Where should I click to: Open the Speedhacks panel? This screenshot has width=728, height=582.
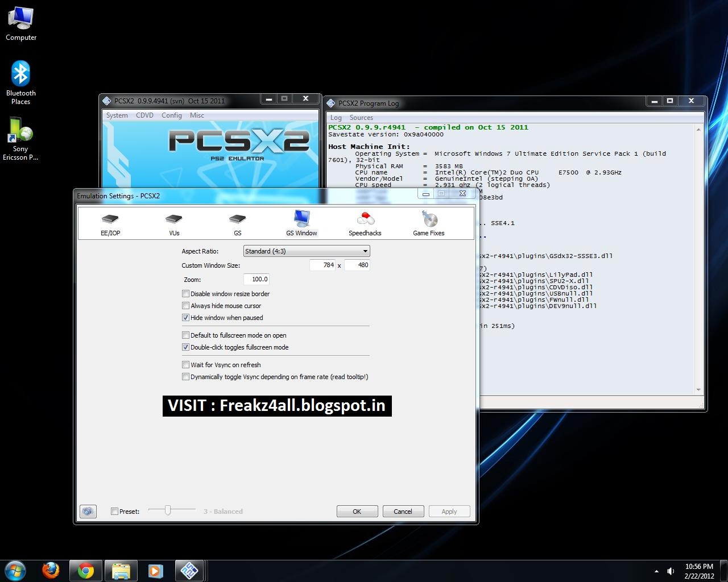[365, 223]
